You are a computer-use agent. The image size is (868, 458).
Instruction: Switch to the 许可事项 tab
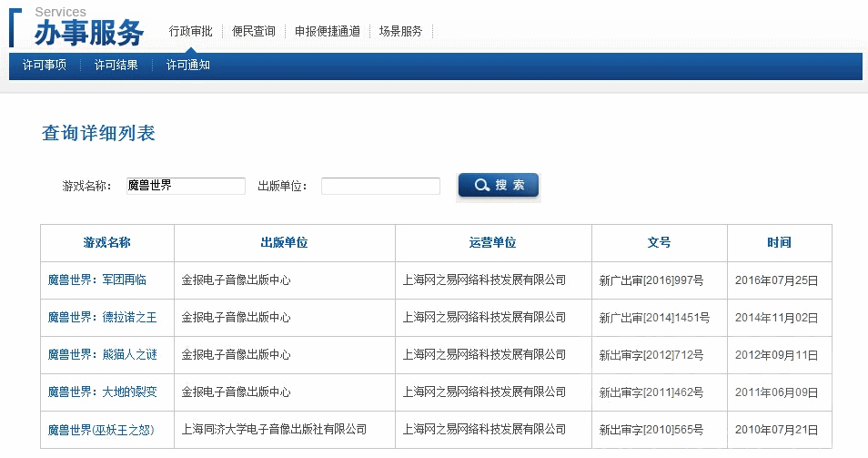(45, 66)
